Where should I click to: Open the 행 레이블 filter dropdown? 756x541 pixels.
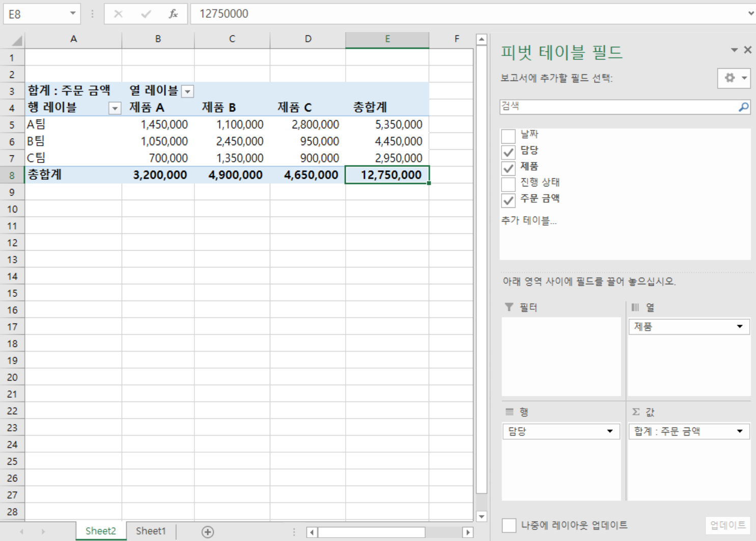point(115,108)
